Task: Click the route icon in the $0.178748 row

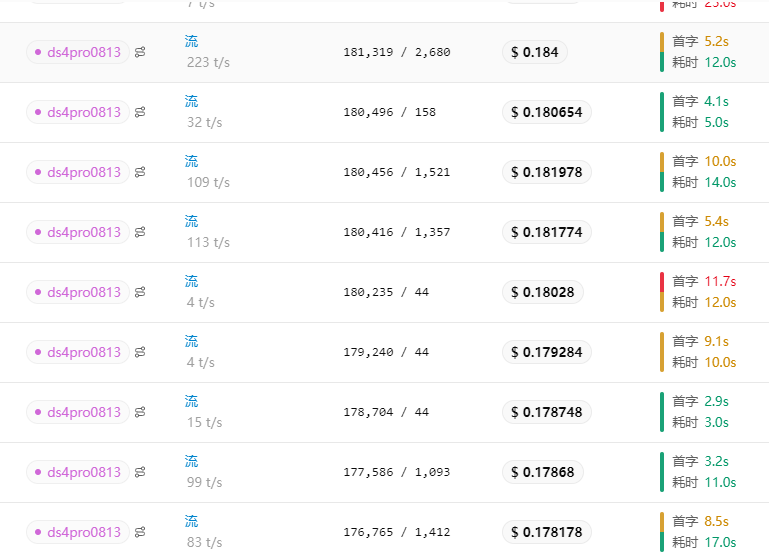Action: pos(140,412)
